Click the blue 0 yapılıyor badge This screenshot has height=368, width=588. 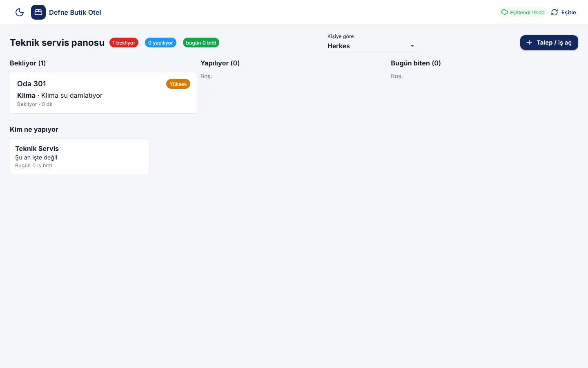coord(160,43)
